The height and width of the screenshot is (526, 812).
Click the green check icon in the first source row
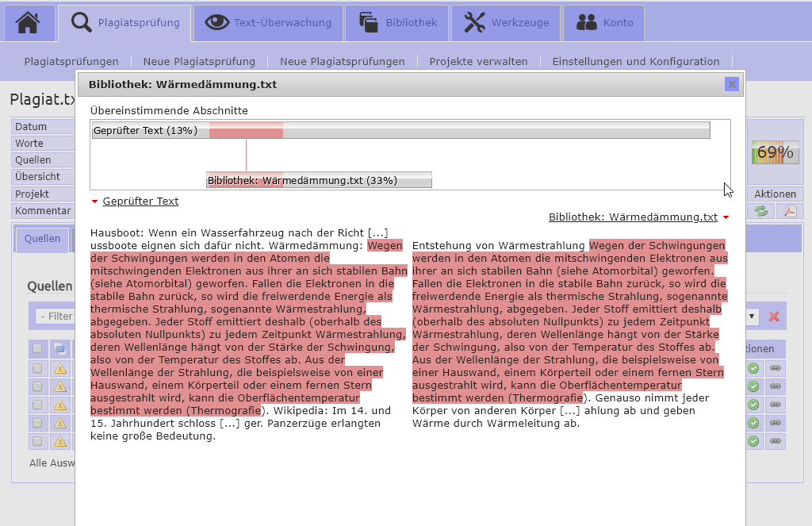[x=753, y=368]
